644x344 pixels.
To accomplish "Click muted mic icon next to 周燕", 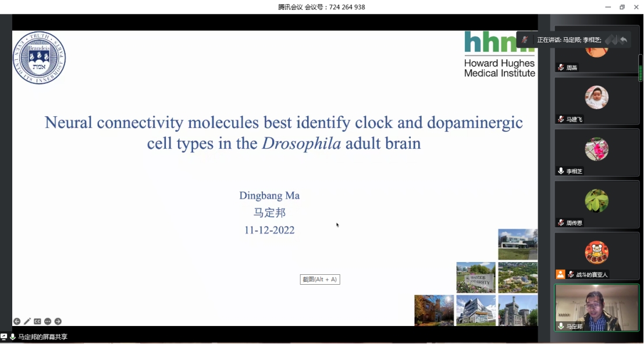I will click(561, 67).
